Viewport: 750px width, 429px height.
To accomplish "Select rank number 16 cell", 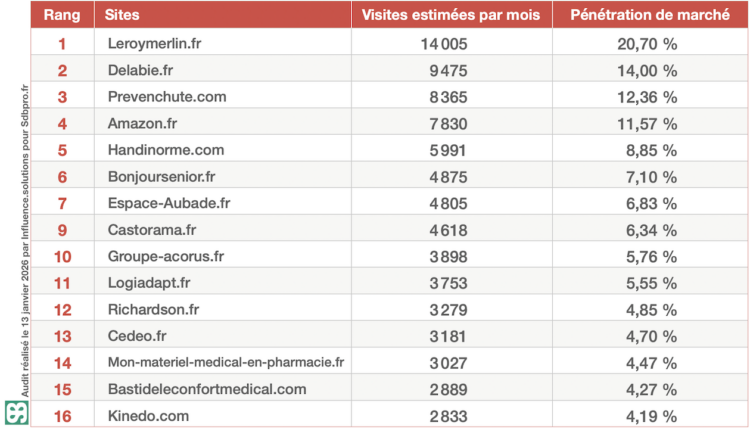I will tap(62, 415).
